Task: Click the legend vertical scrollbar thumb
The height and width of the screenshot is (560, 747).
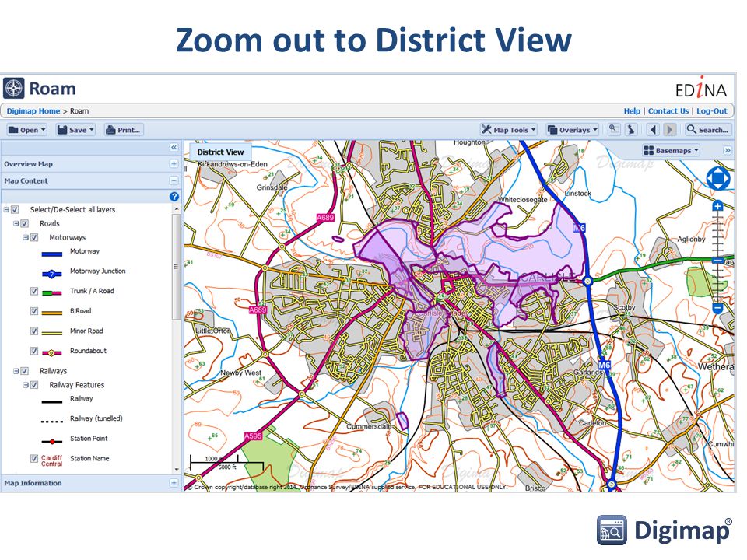Action: (x=177, y=267)
